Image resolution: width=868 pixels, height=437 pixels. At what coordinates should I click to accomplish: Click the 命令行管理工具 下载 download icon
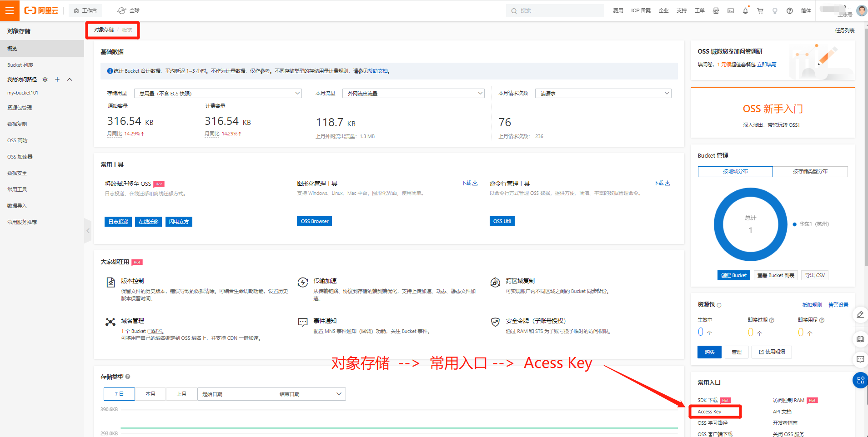point(667,183)
